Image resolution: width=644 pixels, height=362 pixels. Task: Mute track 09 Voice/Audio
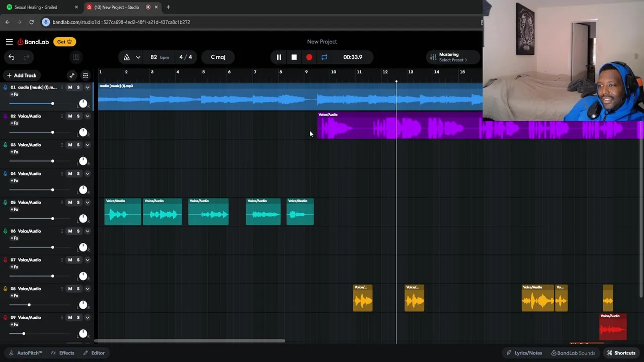(x=70, y=317)
